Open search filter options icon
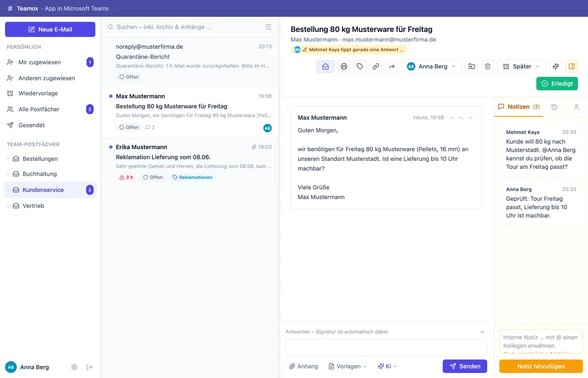588x378 pixels. [x=268, y=27]
